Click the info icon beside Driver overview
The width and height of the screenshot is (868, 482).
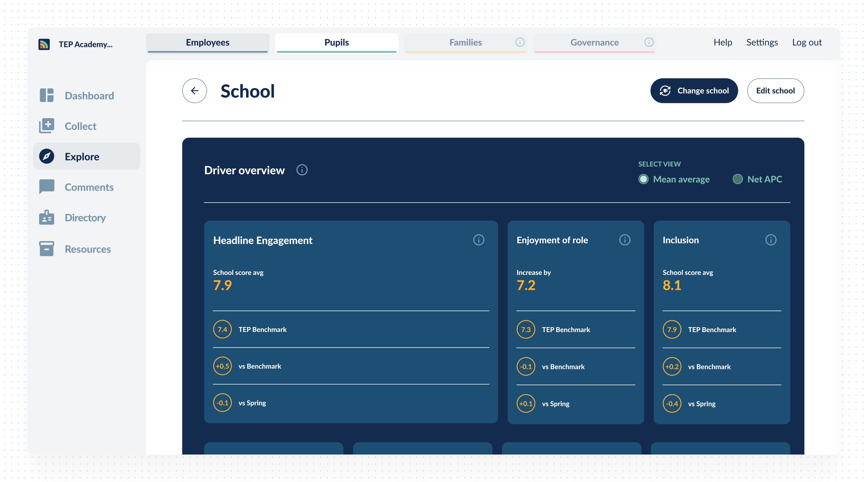point(302,170)
